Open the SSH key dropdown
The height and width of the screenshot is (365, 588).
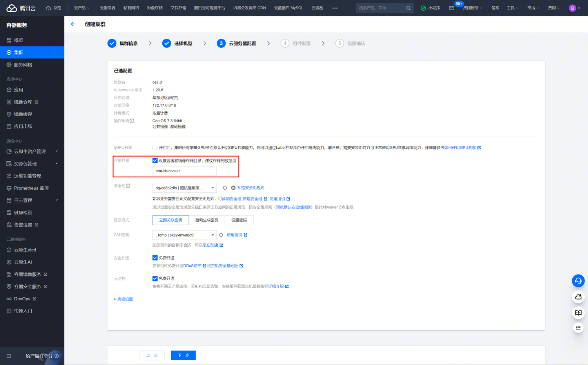pos(184,235)
